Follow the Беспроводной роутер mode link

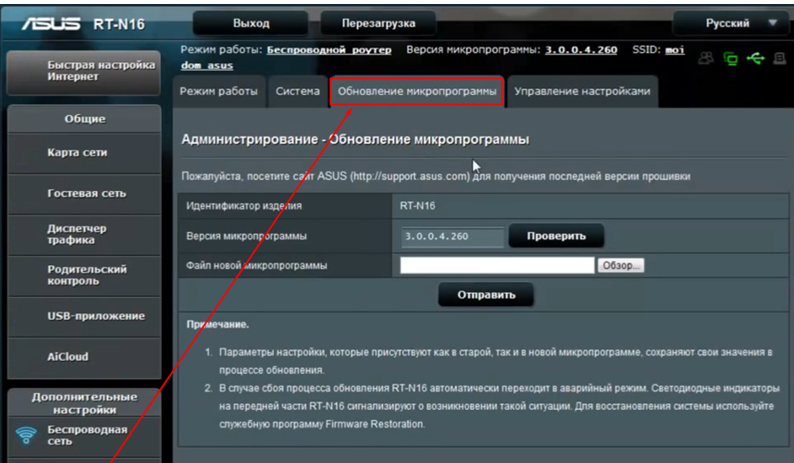coord(329,50)
